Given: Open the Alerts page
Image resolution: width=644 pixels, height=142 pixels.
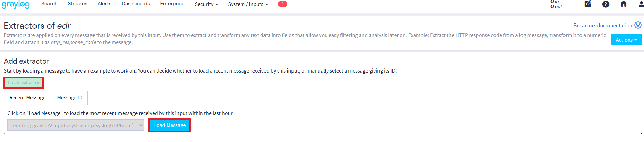Looking at the screenshot, I should point(104,4).
